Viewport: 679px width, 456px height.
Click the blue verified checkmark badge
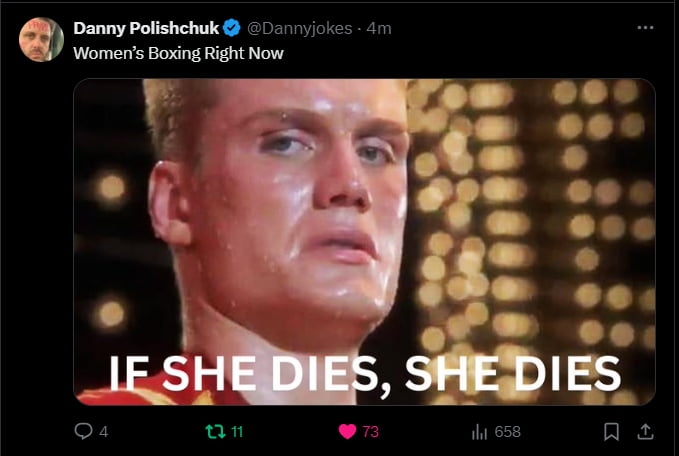[232, 28]
